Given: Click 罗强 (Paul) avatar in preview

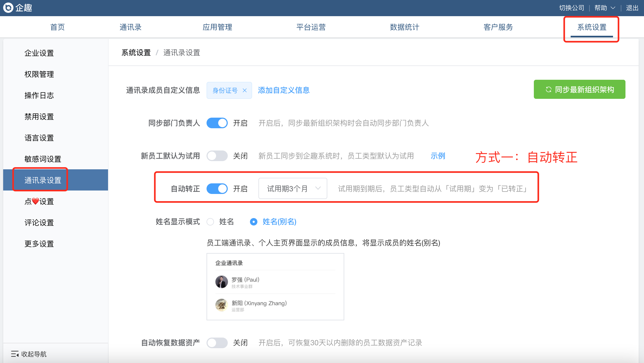Looking at the screenshot, I should click(x=222, y=282).
